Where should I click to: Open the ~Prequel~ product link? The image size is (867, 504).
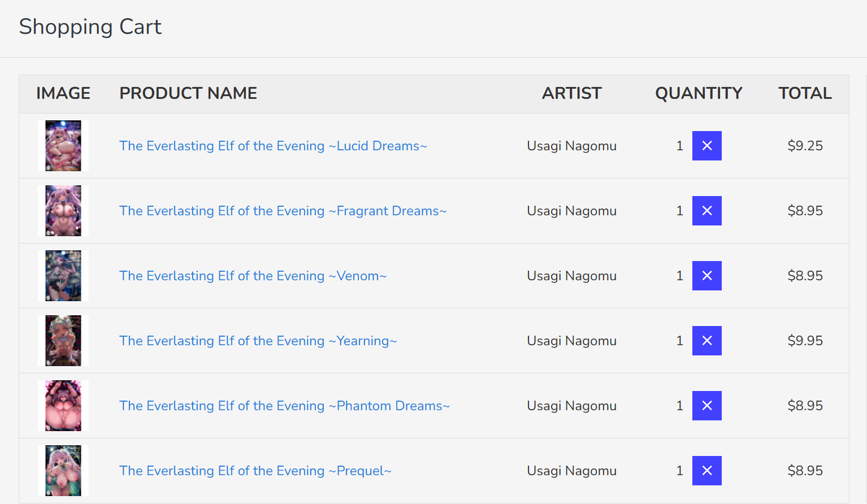pyautogui.click(x=255, y=471)
